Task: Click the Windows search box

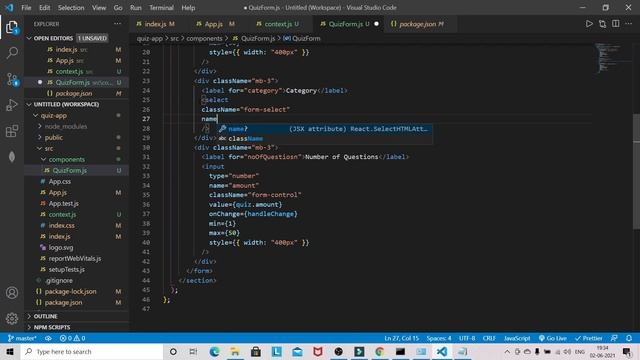Action: pos(92,352)
